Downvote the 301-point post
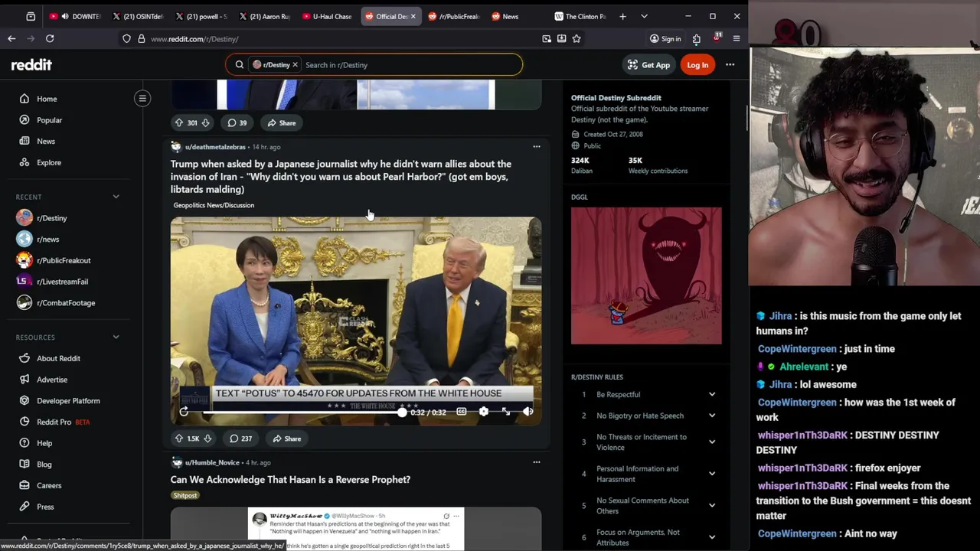The image size is (980, 551). 205,122
